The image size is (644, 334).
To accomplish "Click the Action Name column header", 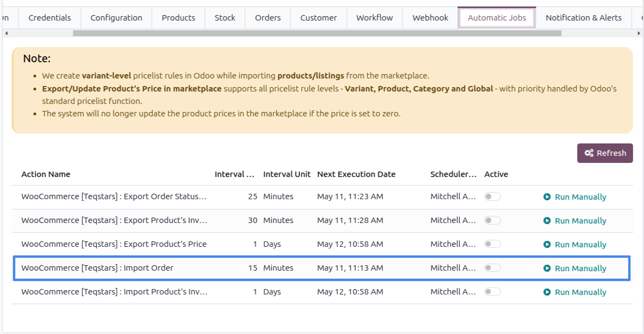I will pyautogui.click(x=46, y=174).
